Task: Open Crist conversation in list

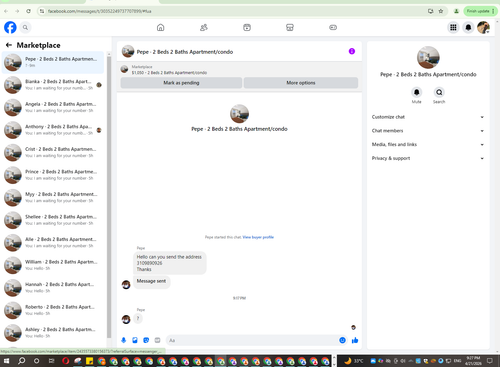Action: tap(53, 152)
